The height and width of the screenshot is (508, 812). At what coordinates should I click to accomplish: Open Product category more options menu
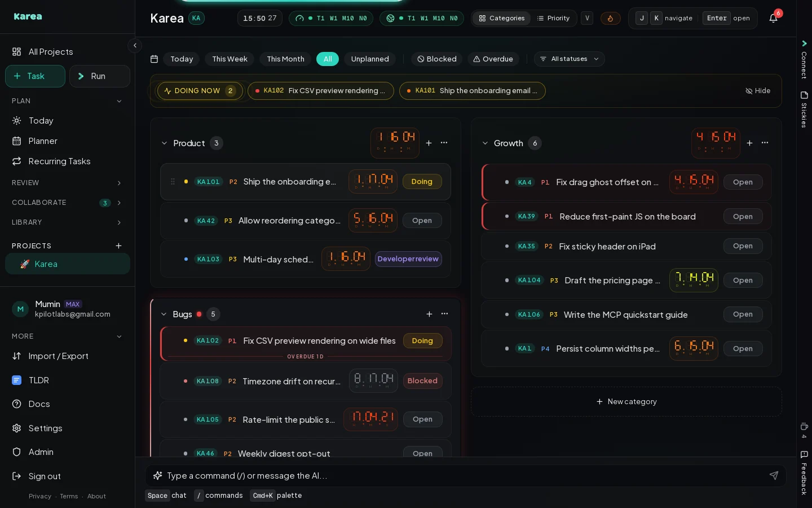click(444, 143)
